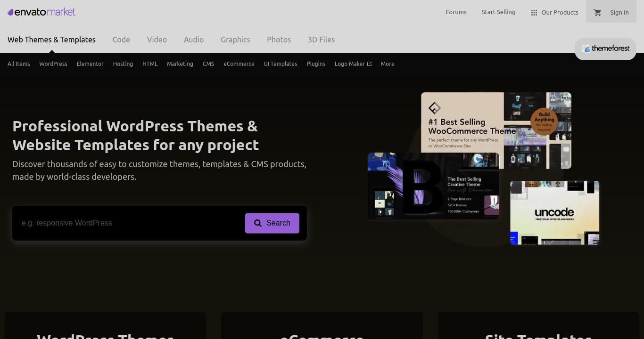The image size is (644, 339).
Task: Switch to the Video tab
Action: (157, 40)
